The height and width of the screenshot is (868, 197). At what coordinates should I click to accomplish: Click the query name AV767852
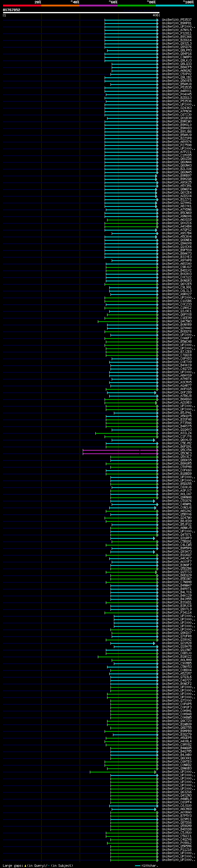(x=11, y=10)
